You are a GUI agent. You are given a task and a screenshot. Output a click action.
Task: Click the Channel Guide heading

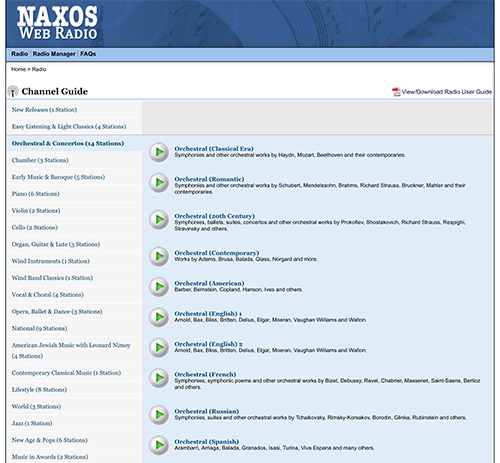pyautogui.click(x=55, y=91)
